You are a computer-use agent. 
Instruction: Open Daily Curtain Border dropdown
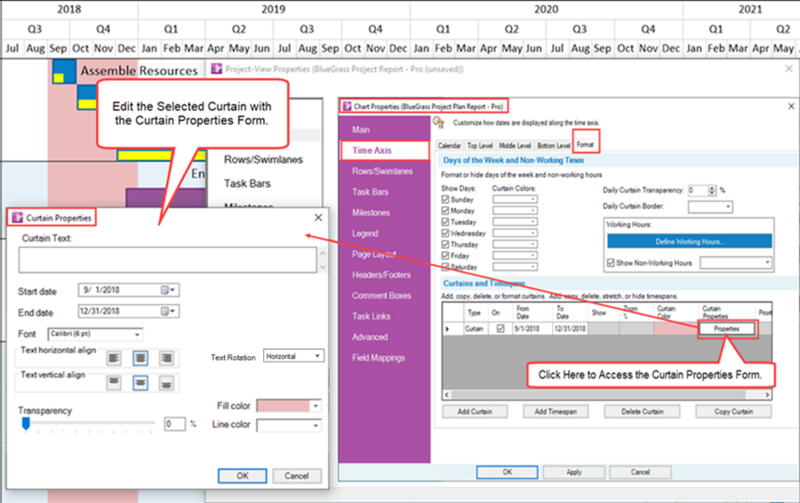[x=710, y=207]
